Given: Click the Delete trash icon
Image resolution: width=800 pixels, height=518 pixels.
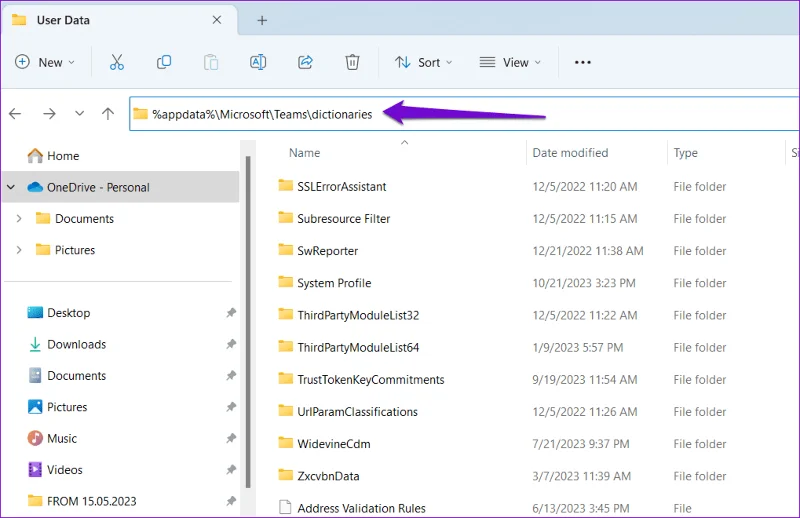Looking at the screenshot, I should tap(352, 62).
